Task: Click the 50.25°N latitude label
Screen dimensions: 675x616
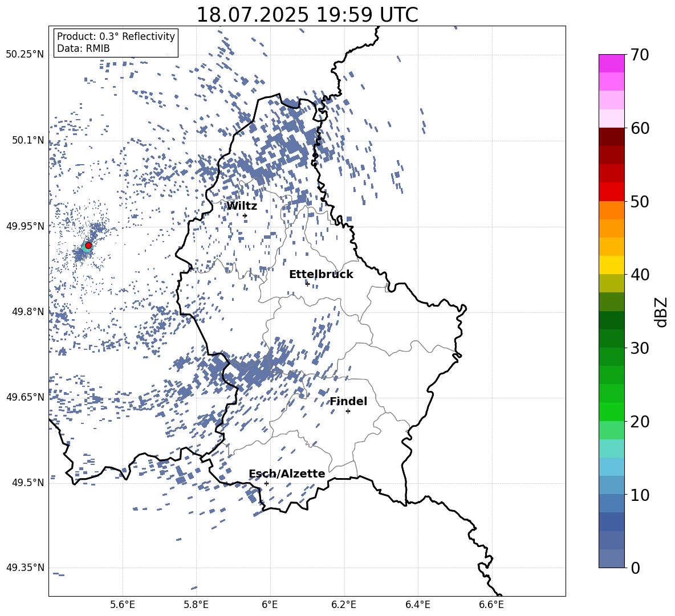Action: click(x=25, y=55)
